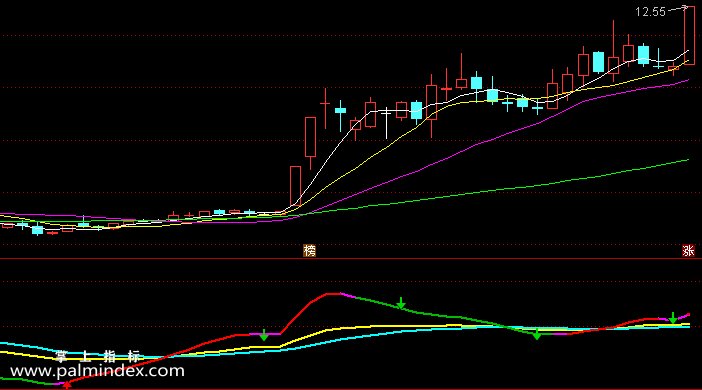The height and width of the screenshot is (390, 702).
Task: Click the green down arrow beside the flat magenta indicator segment
Action: pos(264,335)
